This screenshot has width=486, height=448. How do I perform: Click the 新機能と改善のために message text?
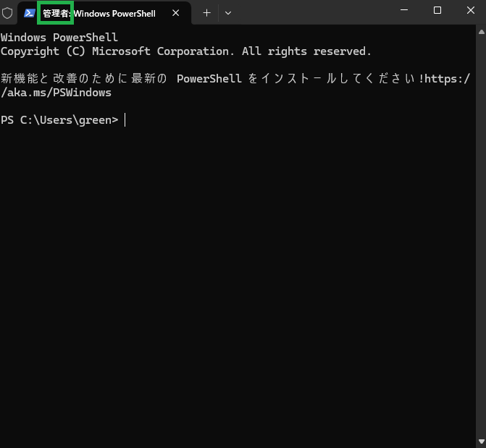(x=84, y=79)
